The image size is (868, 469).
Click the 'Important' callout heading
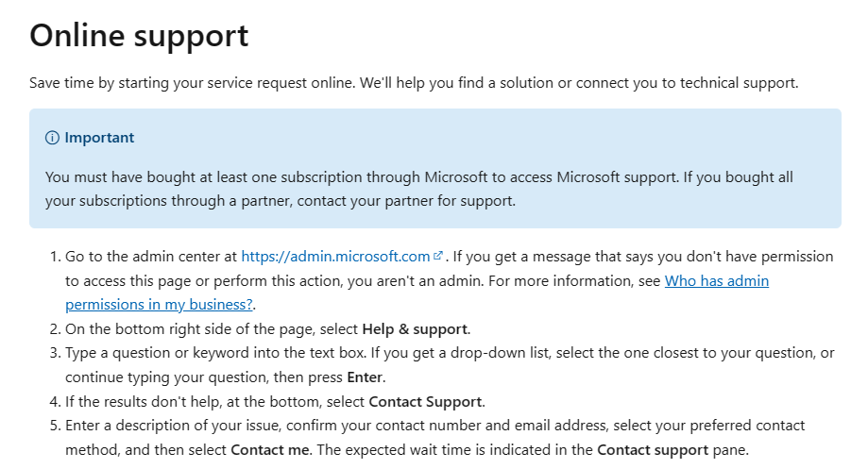99,138
